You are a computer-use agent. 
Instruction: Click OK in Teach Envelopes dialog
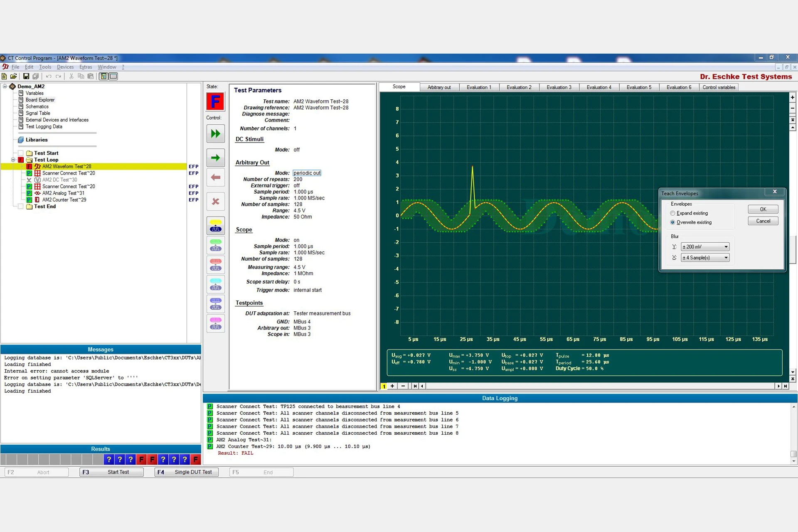pos(763,209)
